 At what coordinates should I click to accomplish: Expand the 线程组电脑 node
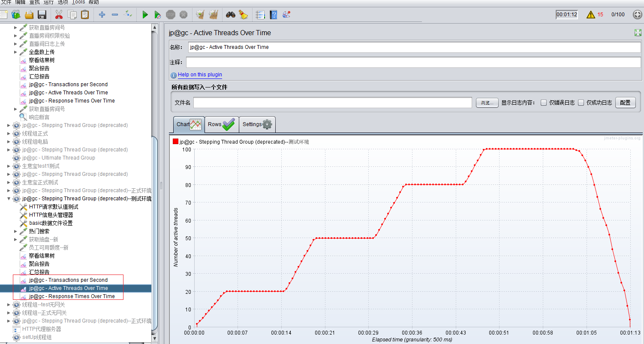coord(9,142)
